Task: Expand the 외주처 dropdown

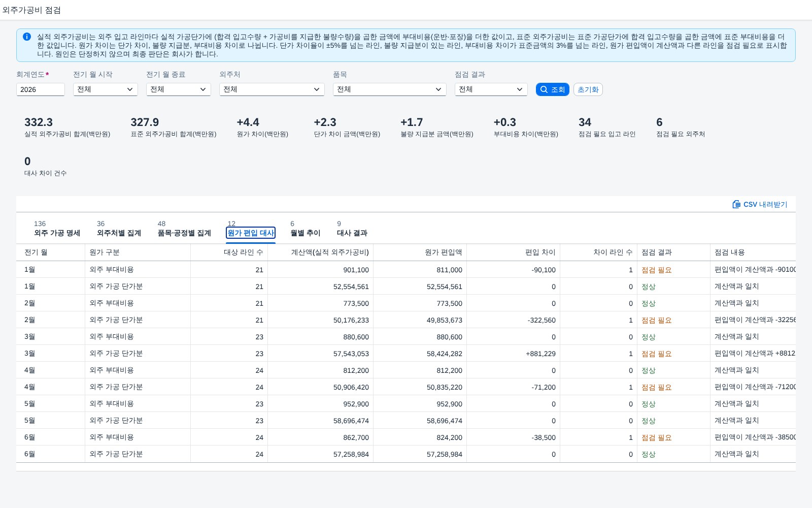Action: click(272, 89)
